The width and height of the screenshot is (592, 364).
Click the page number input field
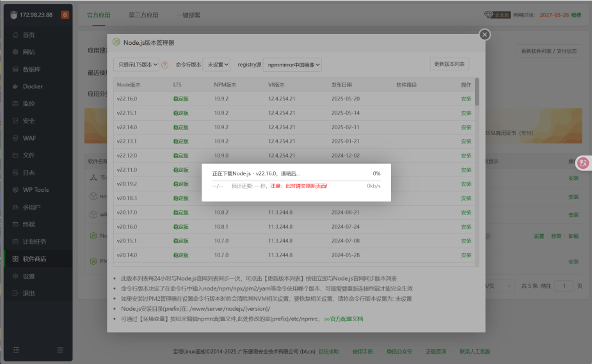[564, 286]
